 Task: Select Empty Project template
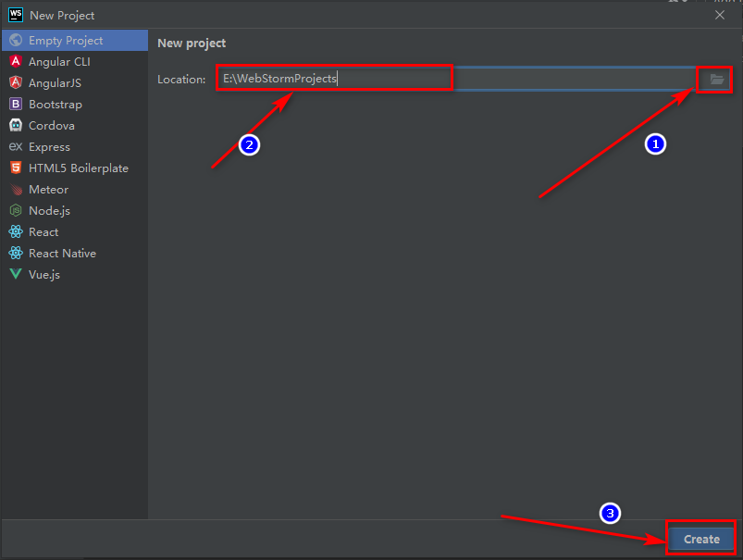(x=75, y=41)
